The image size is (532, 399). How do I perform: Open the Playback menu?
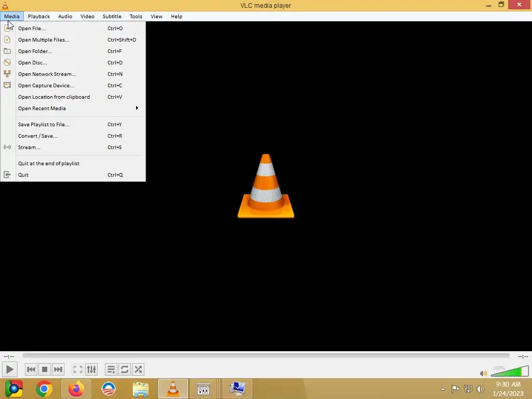pos(39,16)
